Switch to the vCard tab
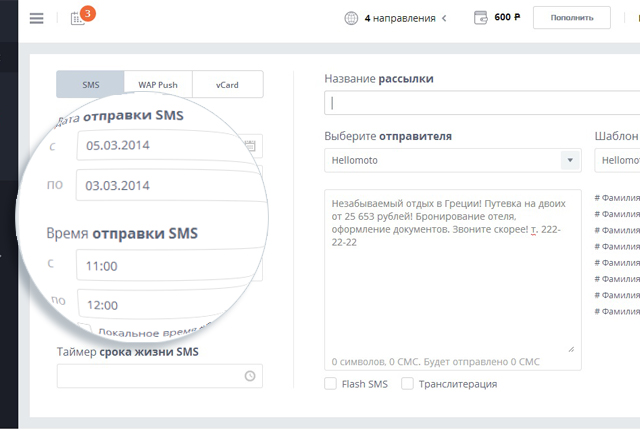Screen dimensions: 640x430 point(227,84)
